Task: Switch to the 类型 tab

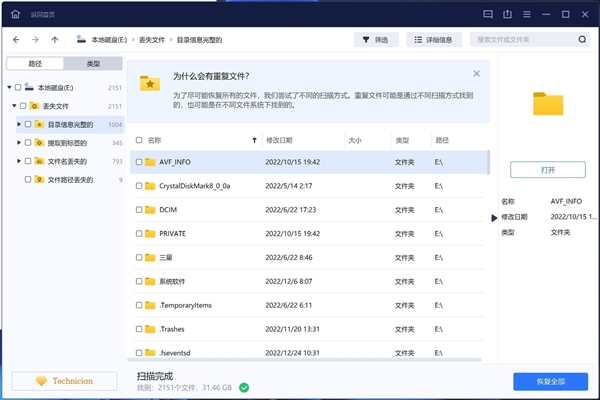Action: pyautogui.click(x=93, y=63)
